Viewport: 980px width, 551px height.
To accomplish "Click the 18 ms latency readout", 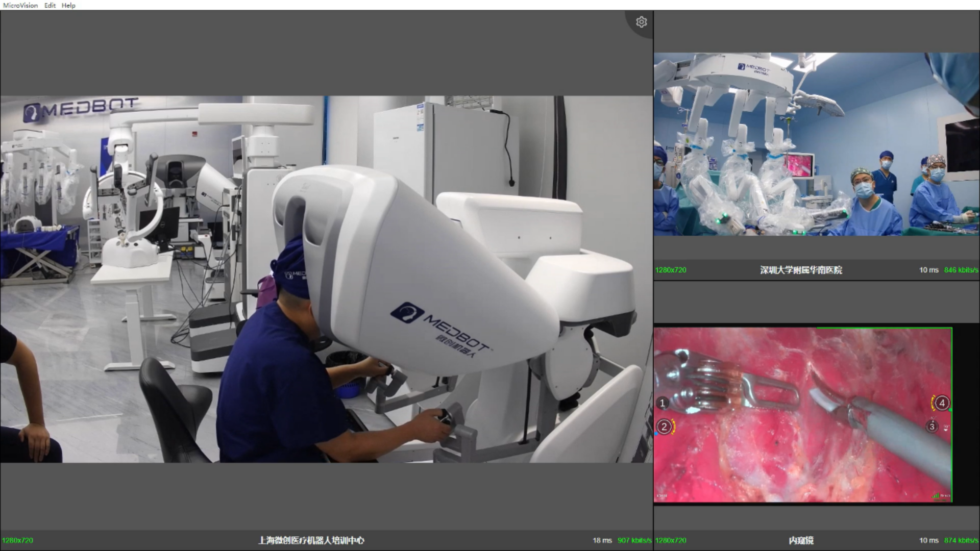I will 602,540.
